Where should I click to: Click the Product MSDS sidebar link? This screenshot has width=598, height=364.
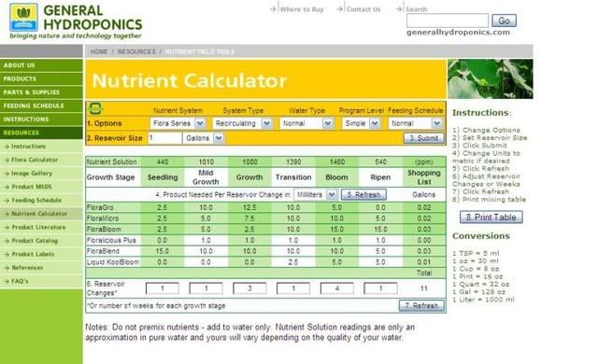31,187
